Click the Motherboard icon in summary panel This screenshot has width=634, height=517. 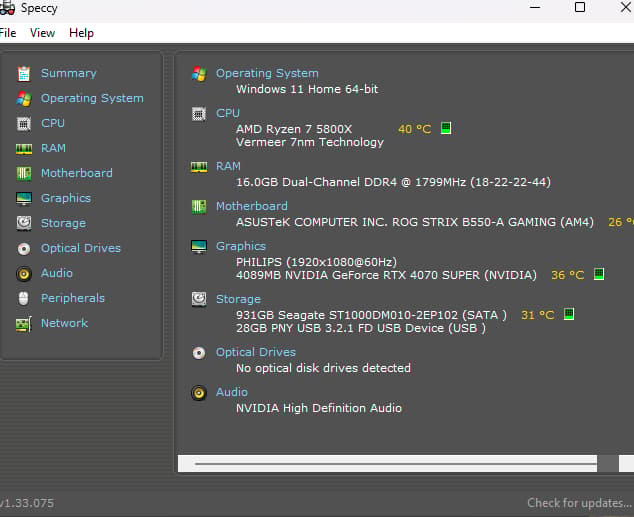click(199, 207)
